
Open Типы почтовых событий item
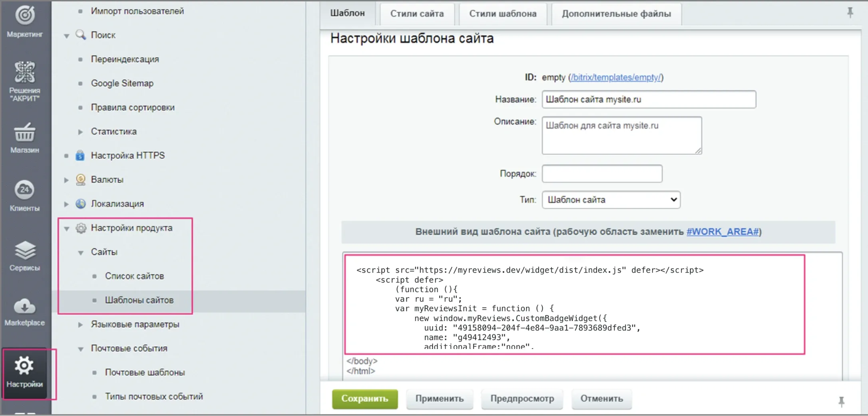click(x=154, y=396)
